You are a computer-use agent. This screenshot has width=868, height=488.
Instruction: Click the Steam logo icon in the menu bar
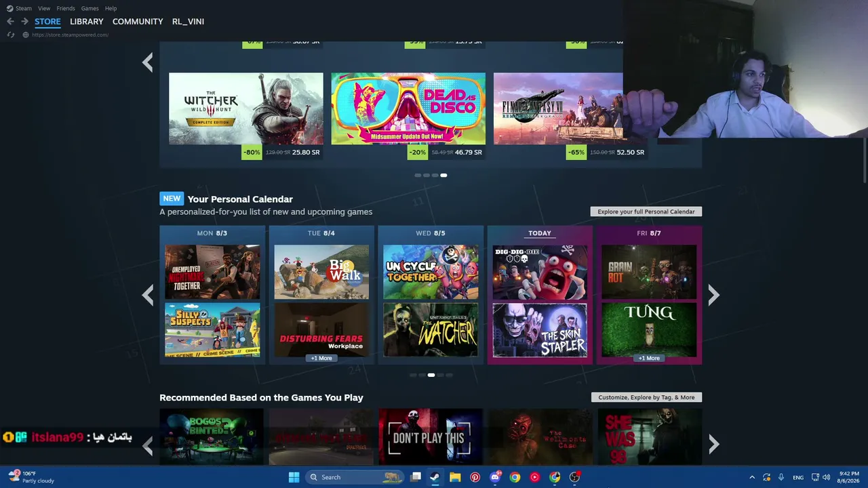click(9, 8)
